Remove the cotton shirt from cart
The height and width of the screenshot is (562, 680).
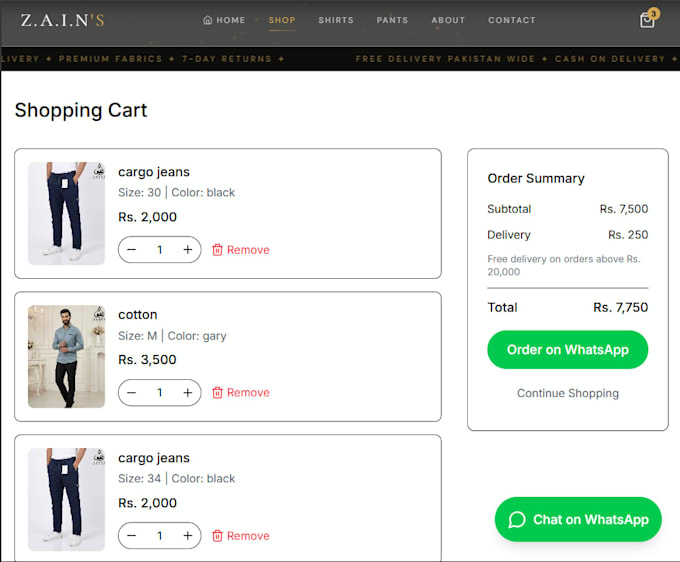point(241,393)
